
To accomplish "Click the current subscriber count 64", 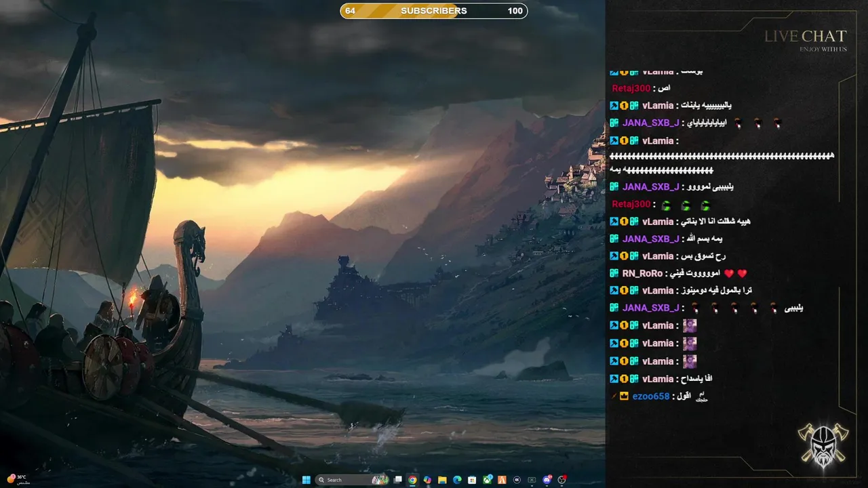I will tap(350, 11).
